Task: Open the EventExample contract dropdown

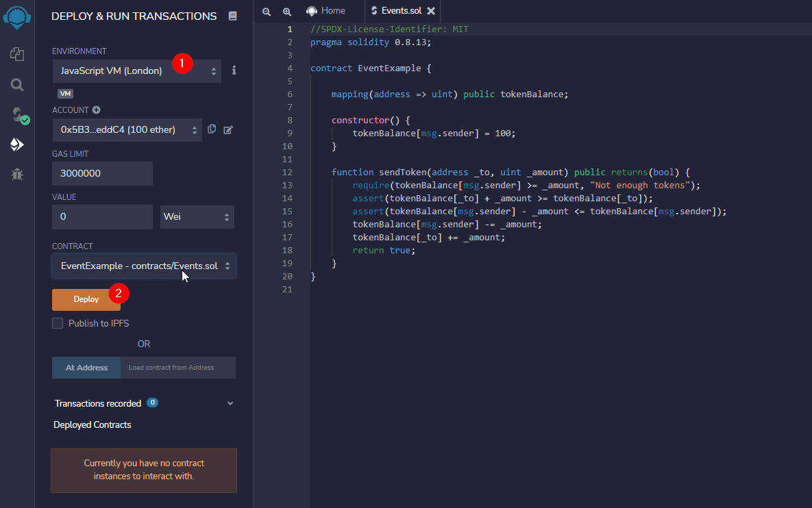Action: pos(144,266)
